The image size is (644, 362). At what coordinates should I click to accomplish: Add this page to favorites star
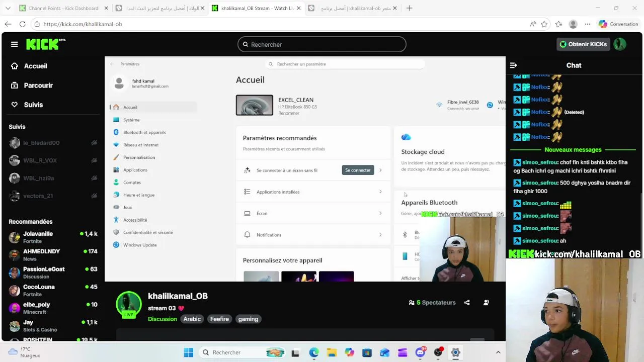click(544, 24)
